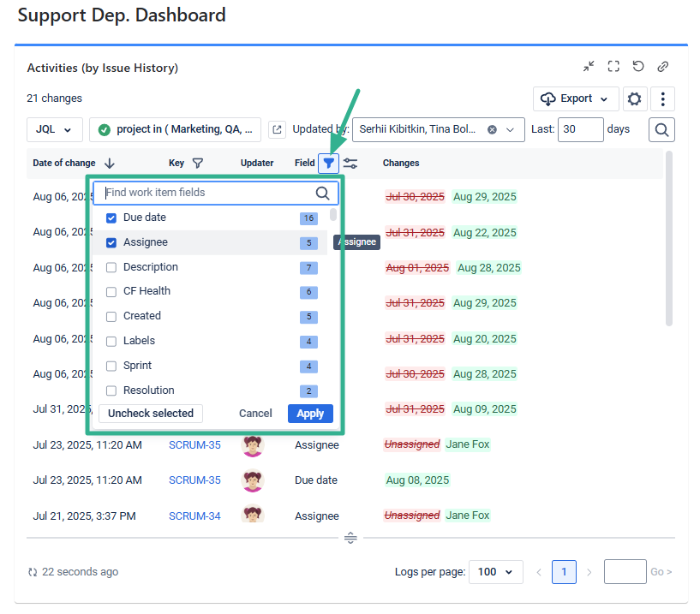The height and width of the screenshot is (614, 700).
Task: Uncheck the Due date checkbox
Action: (111, 218)
